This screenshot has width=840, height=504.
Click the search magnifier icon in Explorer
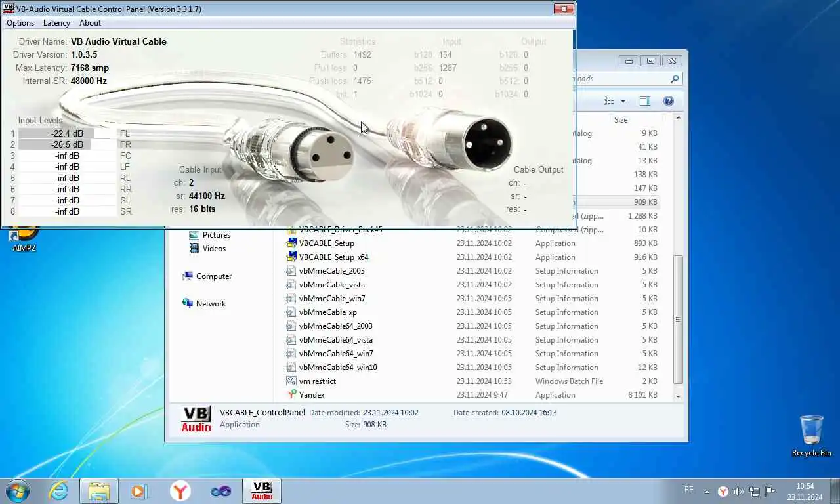pyautogui.click(x=675, y=79)
